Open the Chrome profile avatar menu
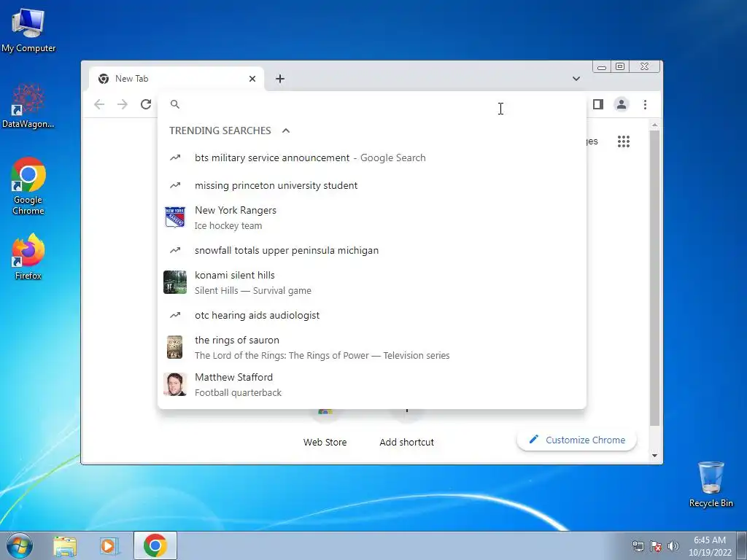The image size is (747, 560). 622,104
